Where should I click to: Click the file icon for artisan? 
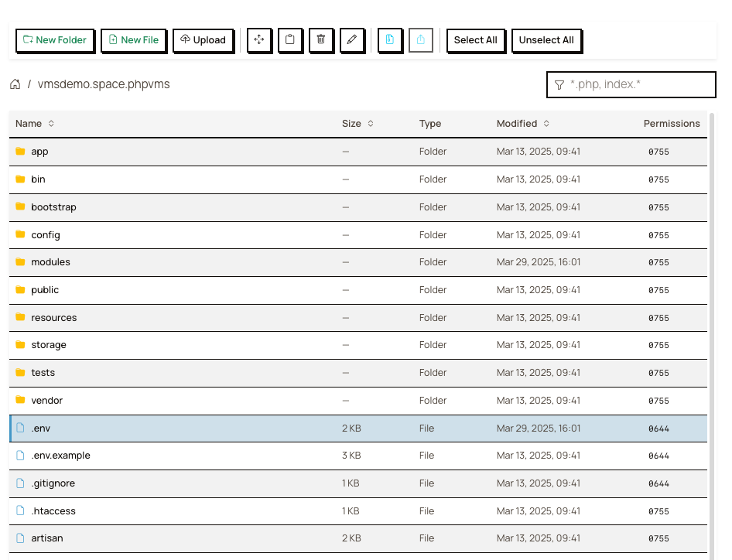pos(20,538)
